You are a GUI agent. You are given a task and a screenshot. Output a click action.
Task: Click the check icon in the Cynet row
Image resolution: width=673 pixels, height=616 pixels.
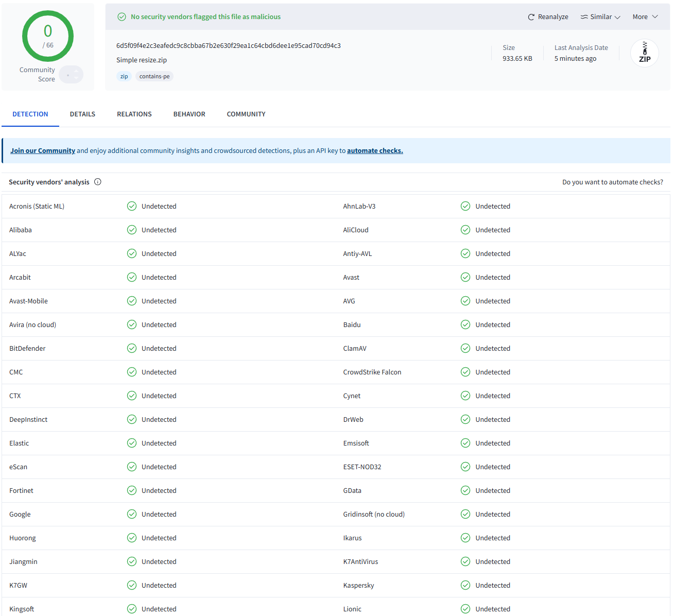[x=465, y=396]
